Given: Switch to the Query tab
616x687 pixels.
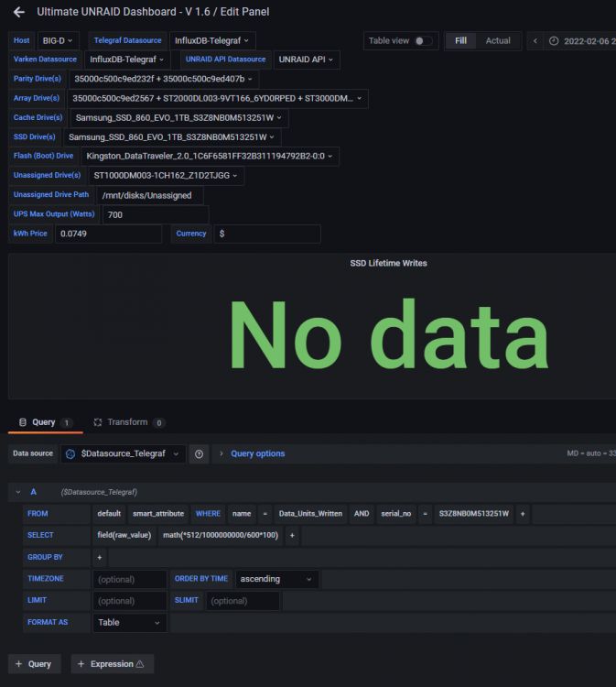Looking at the screenshot, I should click(x=45, y=423).
